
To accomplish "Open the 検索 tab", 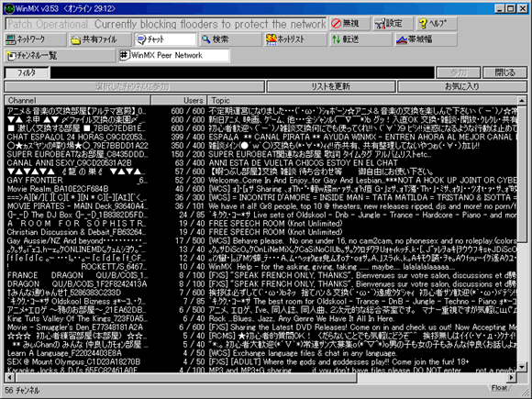I will [230, 39].
